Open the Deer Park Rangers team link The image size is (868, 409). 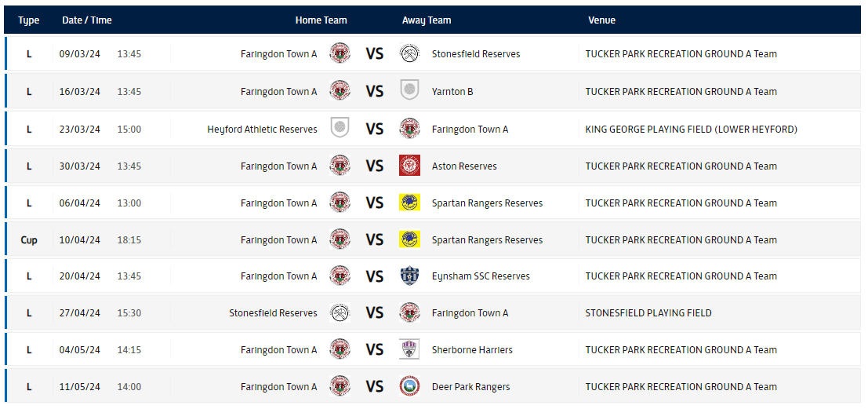(470, 386)
